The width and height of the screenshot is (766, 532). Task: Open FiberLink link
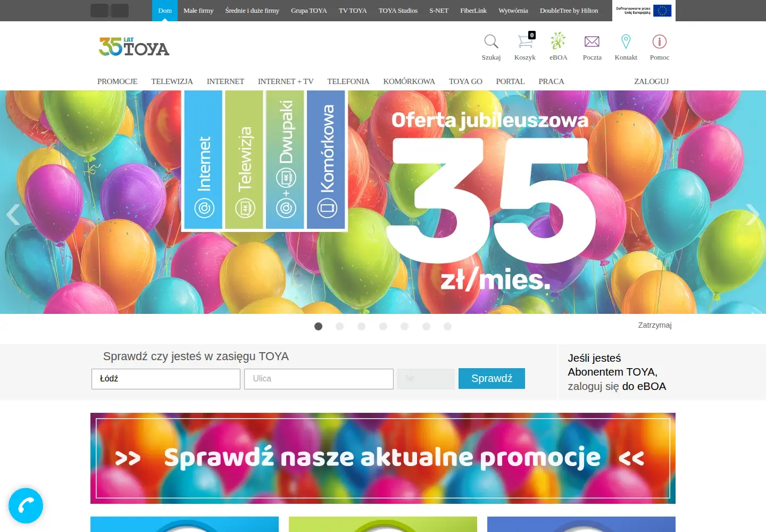pyautogui.click(x=473, y=11)
